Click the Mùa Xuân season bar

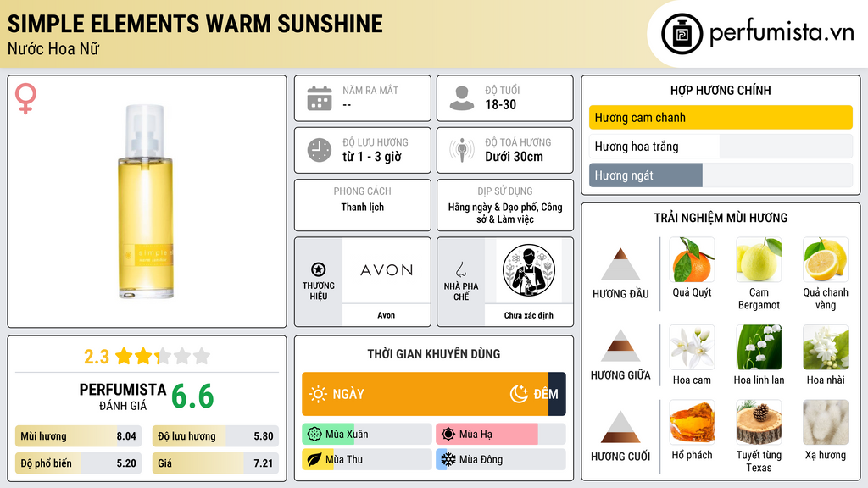pos(367,435)
